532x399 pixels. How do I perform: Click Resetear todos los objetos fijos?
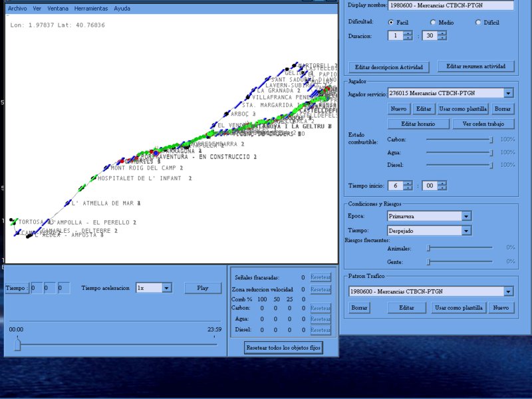(284, 348)
